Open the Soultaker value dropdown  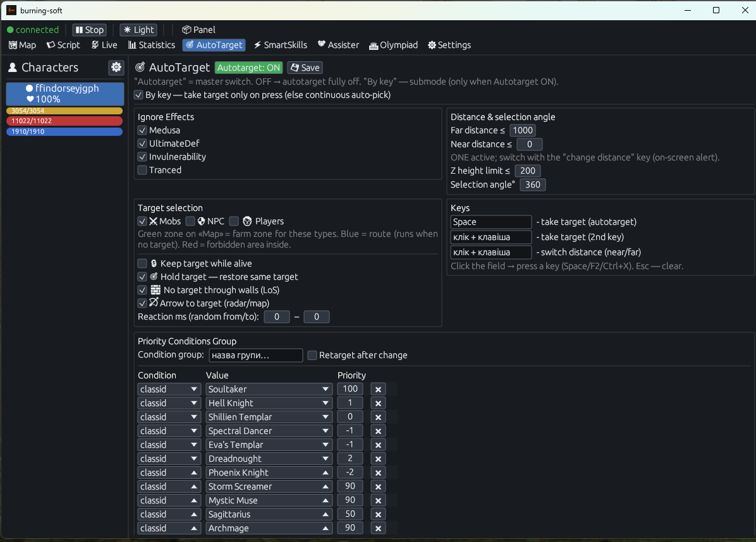(269, 389)
